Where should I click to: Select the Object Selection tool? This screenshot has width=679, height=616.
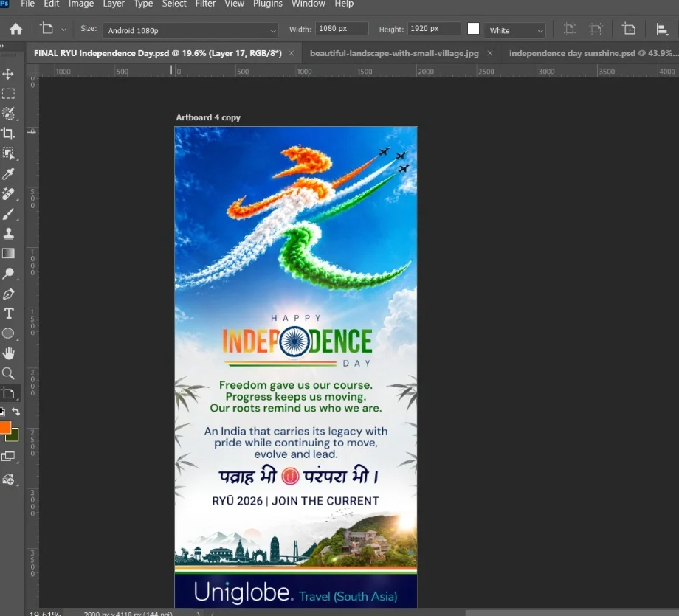pyautogui.click(x=8, y=153)
